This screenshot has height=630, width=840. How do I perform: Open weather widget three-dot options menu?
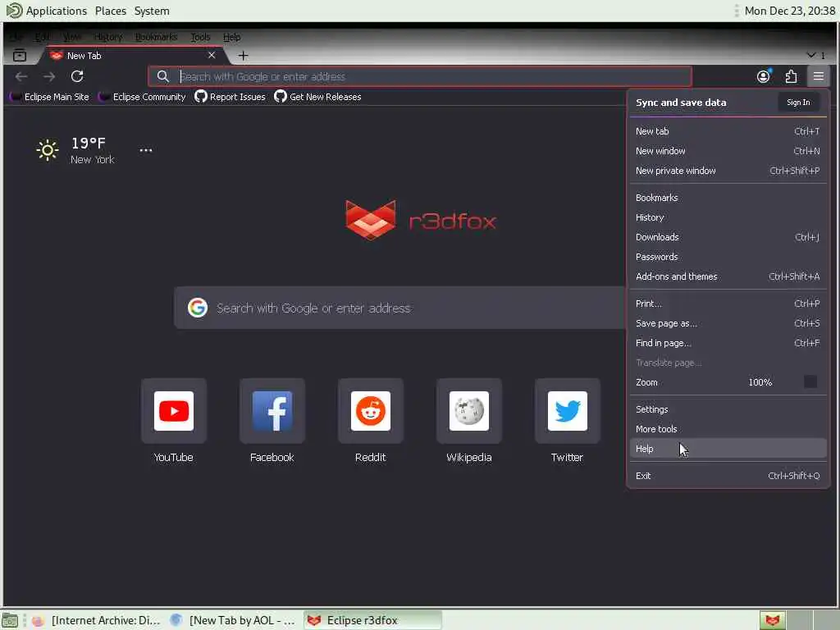point(146,150)
